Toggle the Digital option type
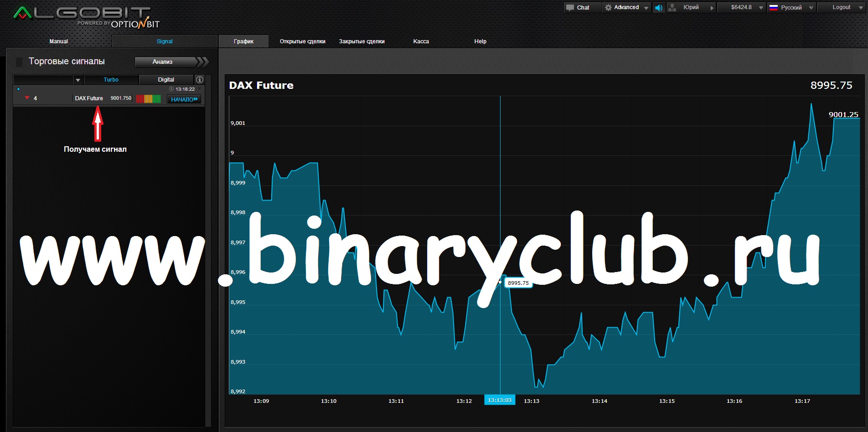The height and width of the screenshot is (432, 868). [x=166, y=80]
